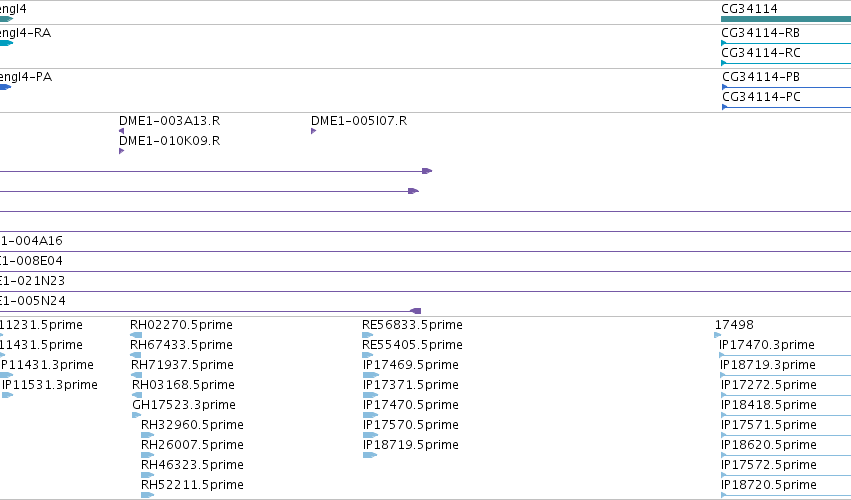
Task: Click the DME1-003A13.R arrow marker
Action: click(121, 131)
